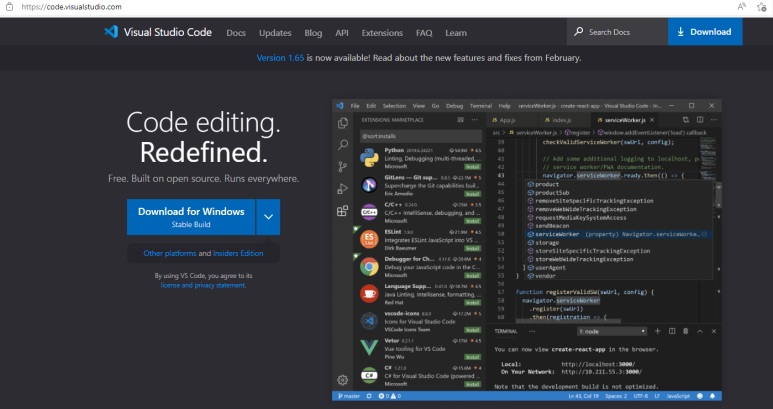Viewport: 773px width, 409px height.
Task: Click the Python extension icon
Action: (369, 158)
